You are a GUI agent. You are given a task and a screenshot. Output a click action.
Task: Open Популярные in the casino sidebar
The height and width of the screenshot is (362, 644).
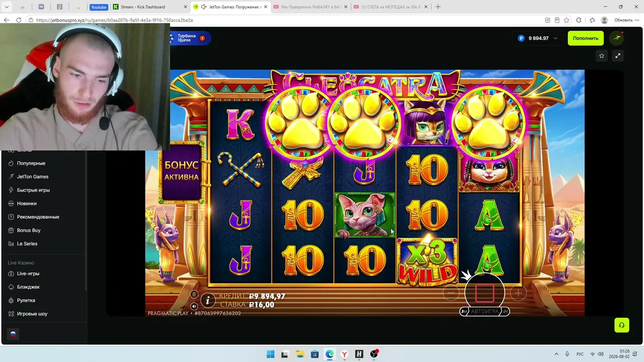(31, 163)
